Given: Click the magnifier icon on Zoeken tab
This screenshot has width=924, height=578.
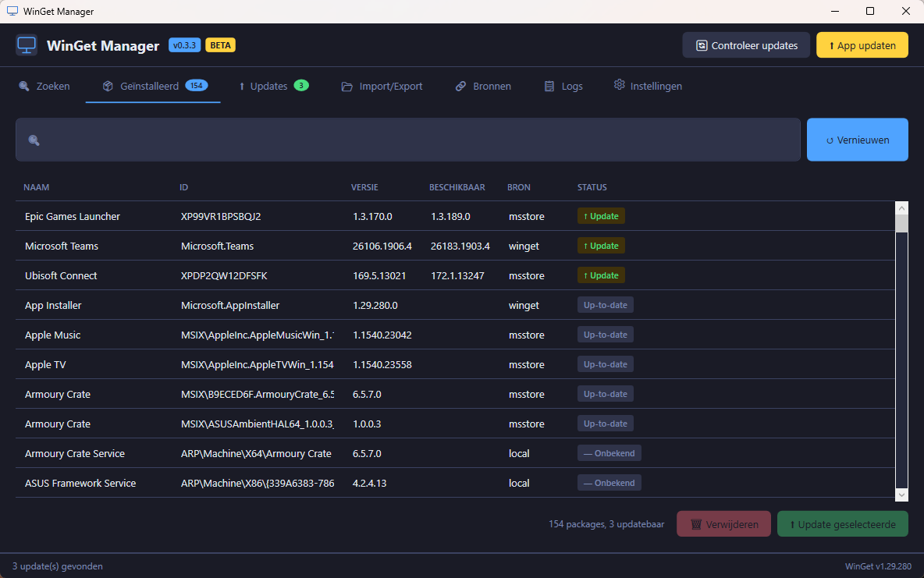Looking at the screenshot, I should coord(24,86).
